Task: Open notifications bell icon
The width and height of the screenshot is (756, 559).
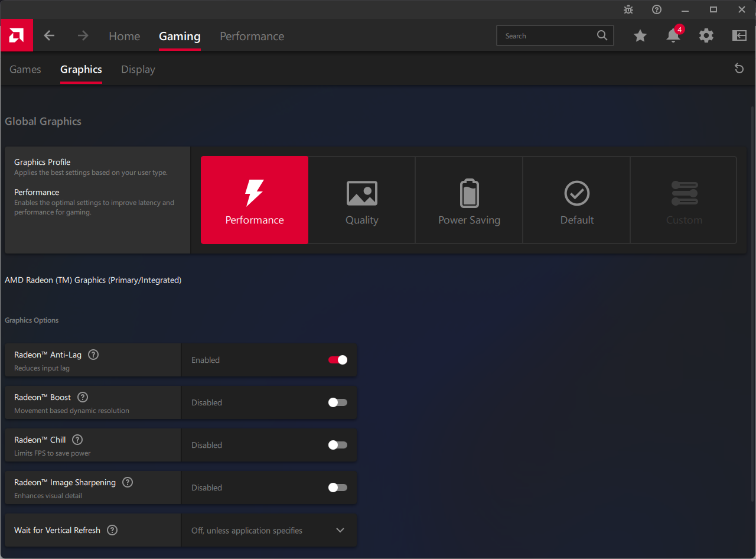Action: click(673, 35)
